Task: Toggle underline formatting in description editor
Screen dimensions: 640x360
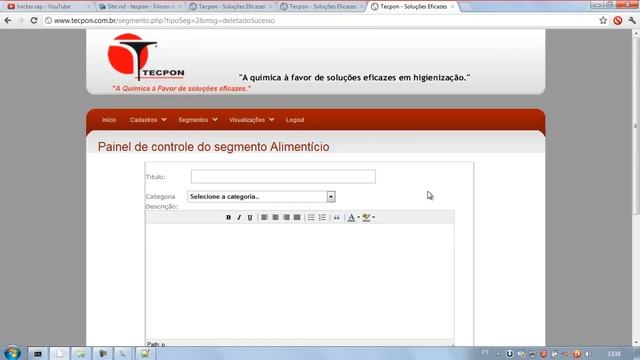Action: [x=250, y=218]
